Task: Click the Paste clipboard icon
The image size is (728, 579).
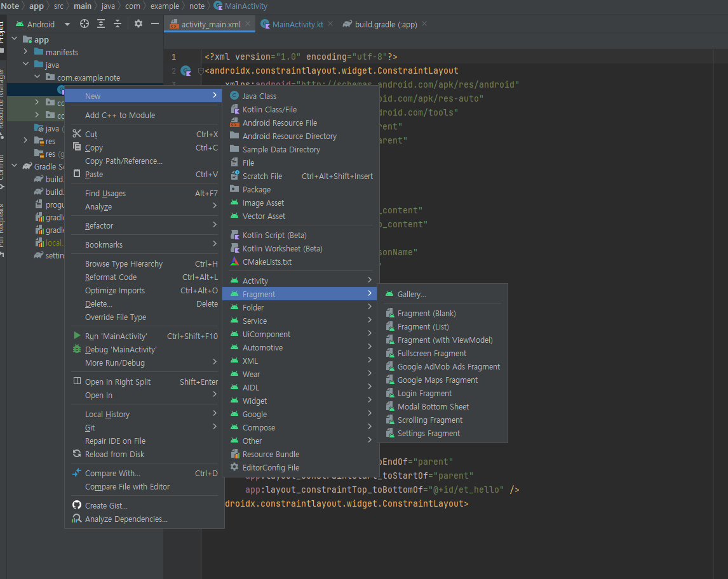Action: [77, 173]
